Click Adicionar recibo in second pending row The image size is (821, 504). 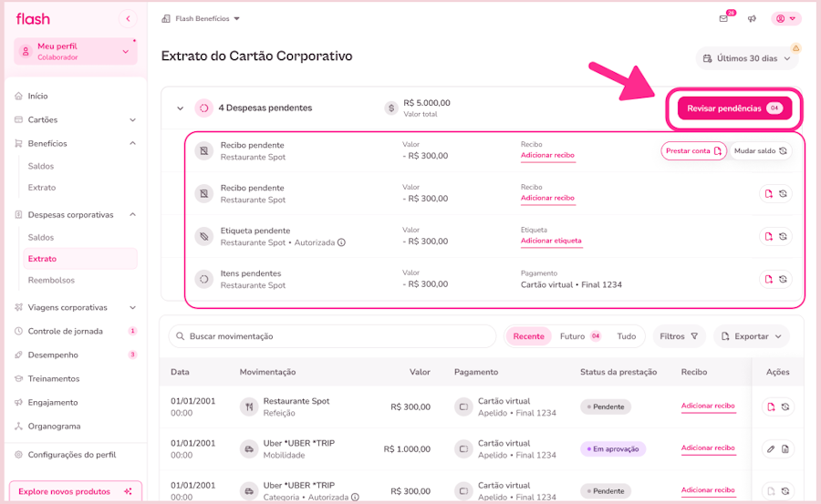[547, 199]
